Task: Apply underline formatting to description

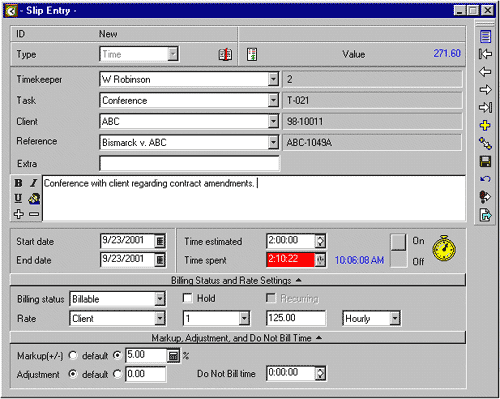Action: pyautogui.click(x=18, y=198)
